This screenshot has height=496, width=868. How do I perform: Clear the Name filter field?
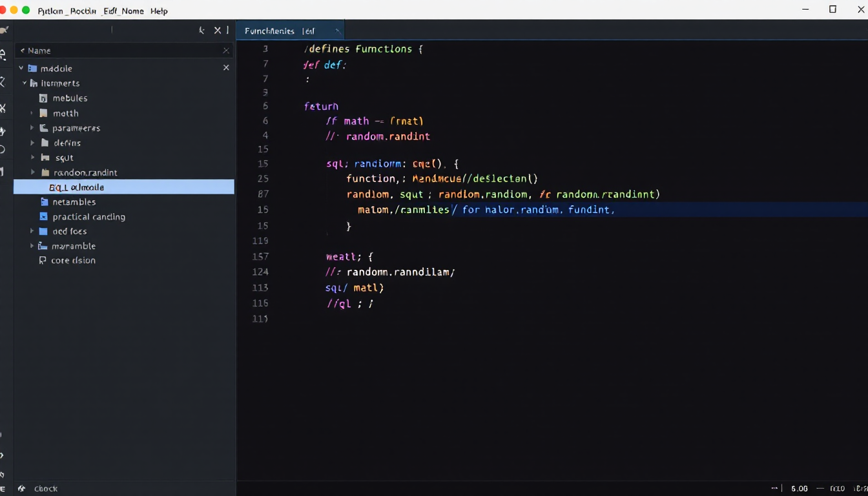(x=226, y=50)
